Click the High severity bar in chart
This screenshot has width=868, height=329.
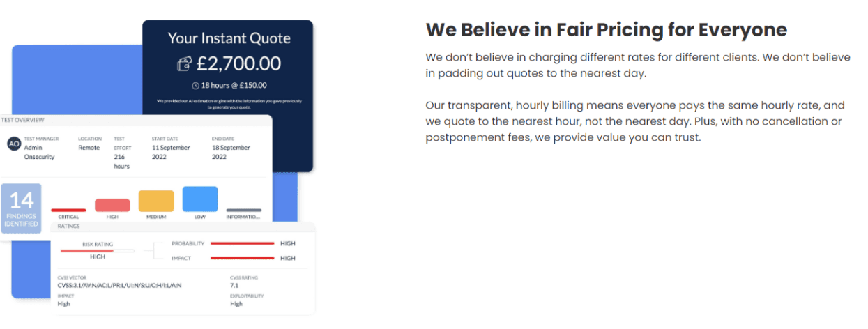point(112,205)
